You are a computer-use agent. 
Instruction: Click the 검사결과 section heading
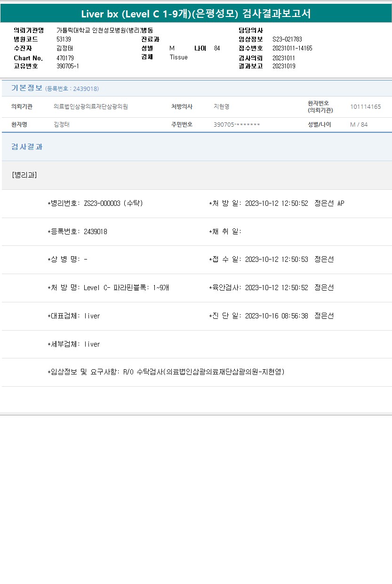coord(27,146)
